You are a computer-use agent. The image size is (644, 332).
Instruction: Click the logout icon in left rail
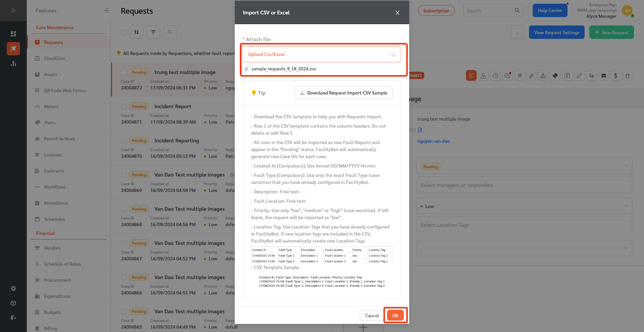coord(13,318)
